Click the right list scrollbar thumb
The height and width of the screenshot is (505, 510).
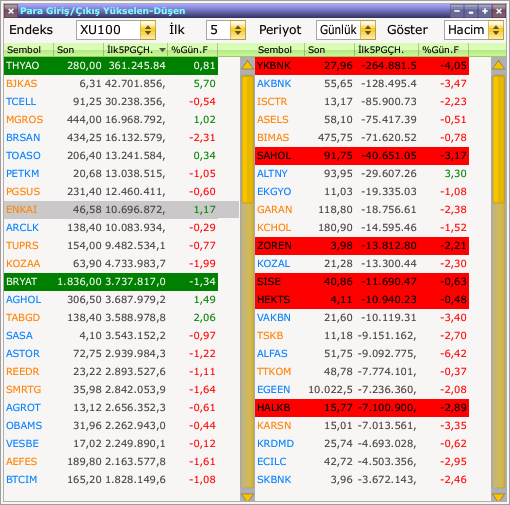click(498, 139)
